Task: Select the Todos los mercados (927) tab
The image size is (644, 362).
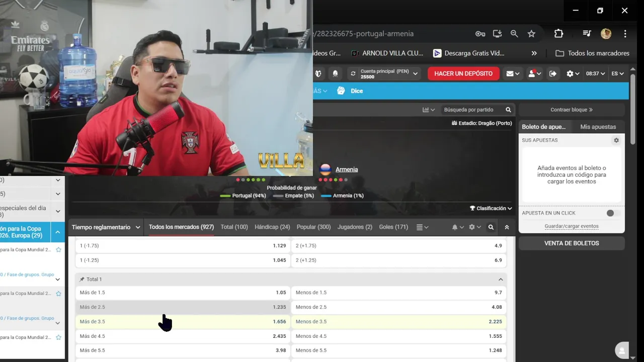Action: coord(181,227)
